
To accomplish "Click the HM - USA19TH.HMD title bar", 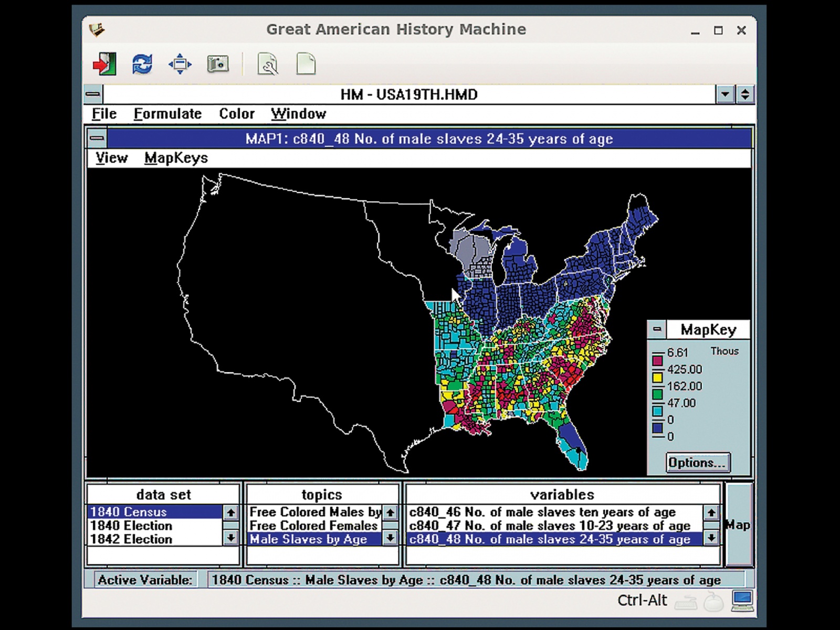I will (x=409, y=94).
